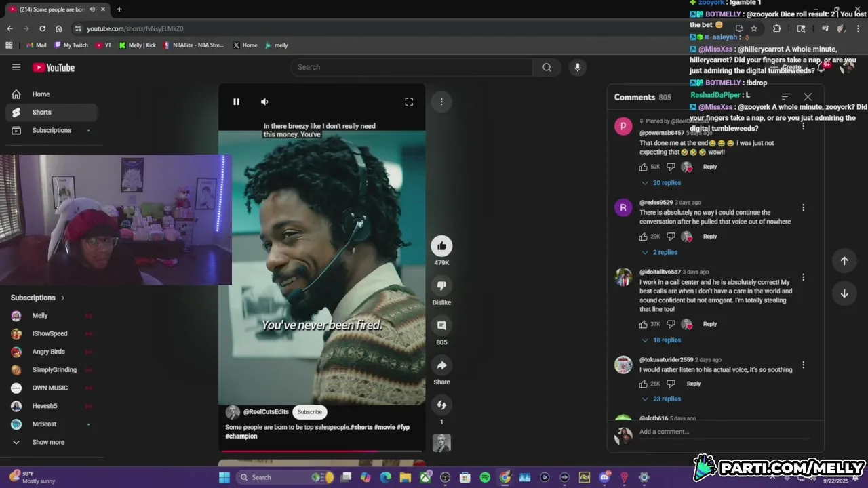
Task: Like the Short with 479K likes
Action: tap(441, 245)
